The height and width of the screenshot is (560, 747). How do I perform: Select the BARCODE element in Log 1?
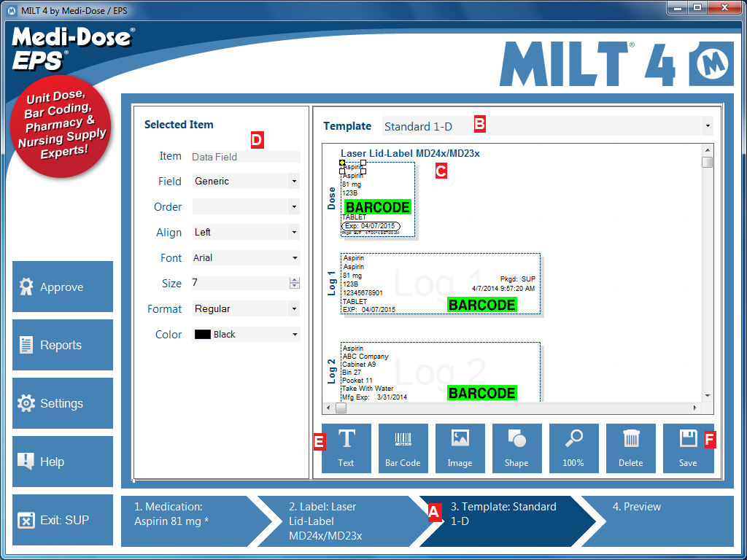point(481,305)
